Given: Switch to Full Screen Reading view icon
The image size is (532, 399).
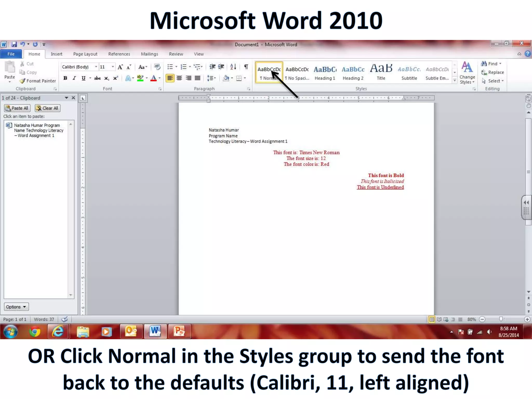Looking at the screenshot, I should coord(439,319).
